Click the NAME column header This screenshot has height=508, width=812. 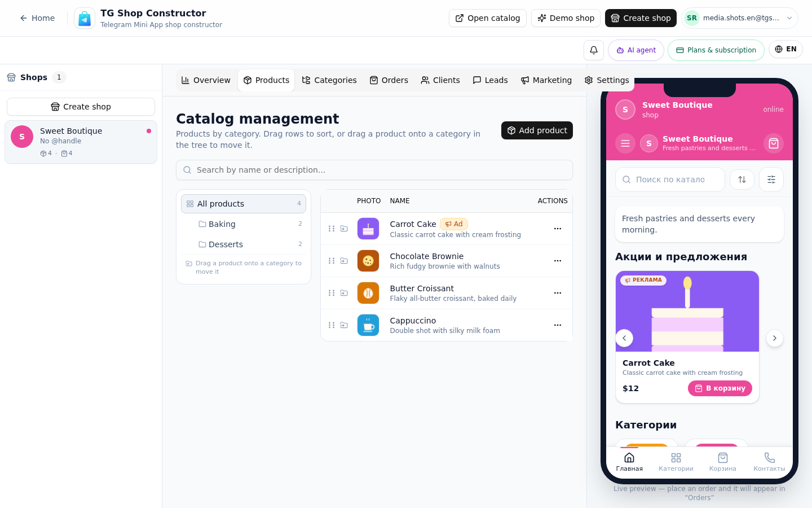[x=400, y=201]
